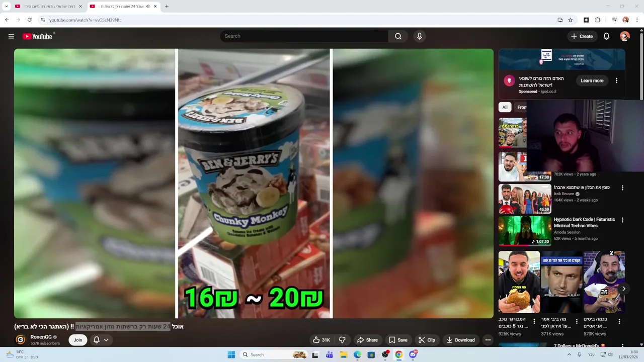The width and height of the screenshot is (644, 362).
Task: Open File Explorer from the taskbar
Action: [344, 354]
